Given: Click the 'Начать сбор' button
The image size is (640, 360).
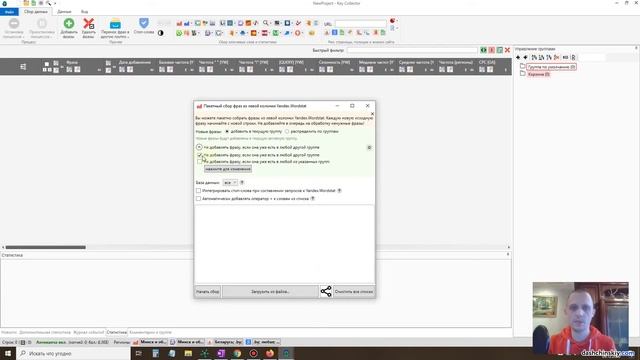Looking at the screenshot, I should [208, 291].
